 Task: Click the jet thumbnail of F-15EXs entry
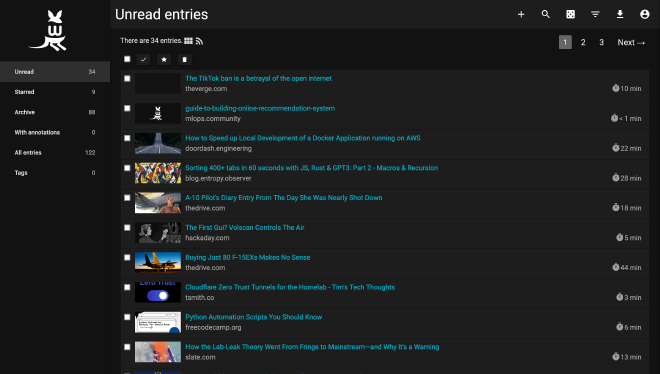158,263
